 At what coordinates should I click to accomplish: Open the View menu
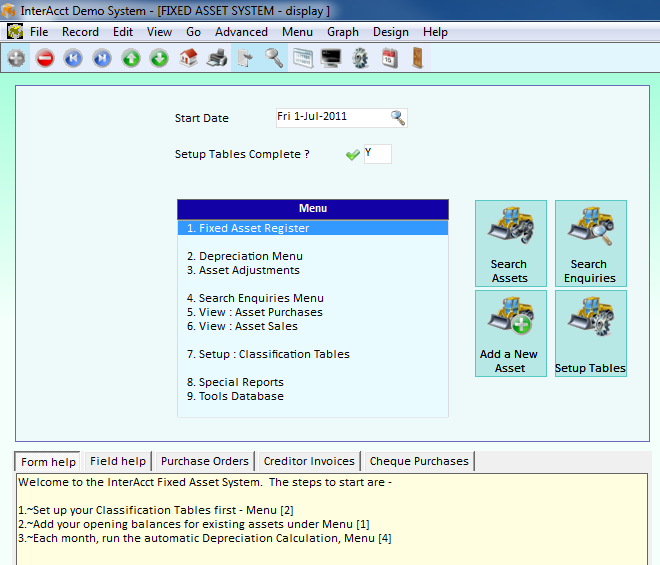coord(159,32)
